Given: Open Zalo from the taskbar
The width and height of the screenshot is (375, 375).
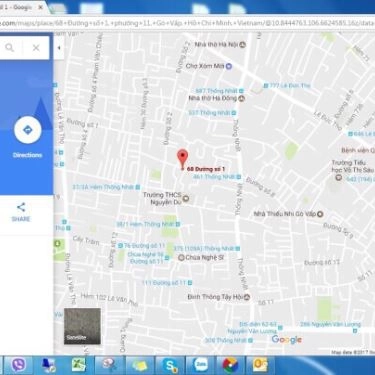Looking at the screenshot, I should [x=201, y=365].
